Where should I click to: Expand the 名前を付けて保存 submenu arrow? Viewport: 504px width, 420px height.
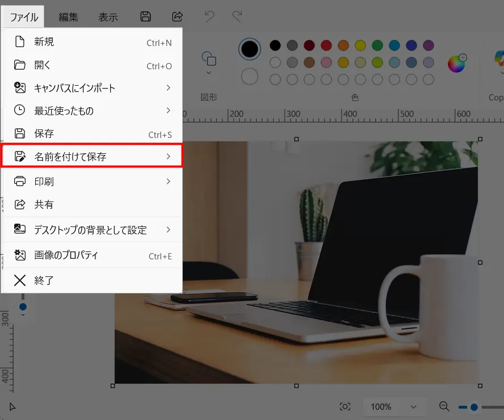[169, 157]
